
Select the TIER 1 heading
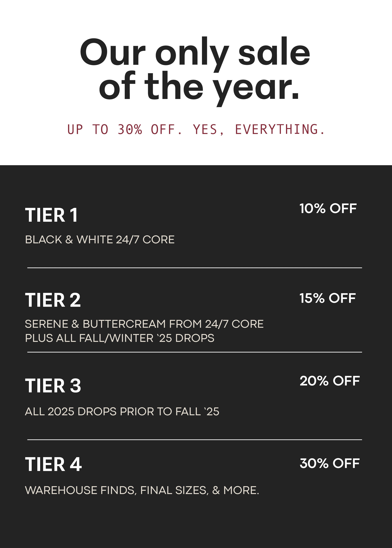point(51,215)
